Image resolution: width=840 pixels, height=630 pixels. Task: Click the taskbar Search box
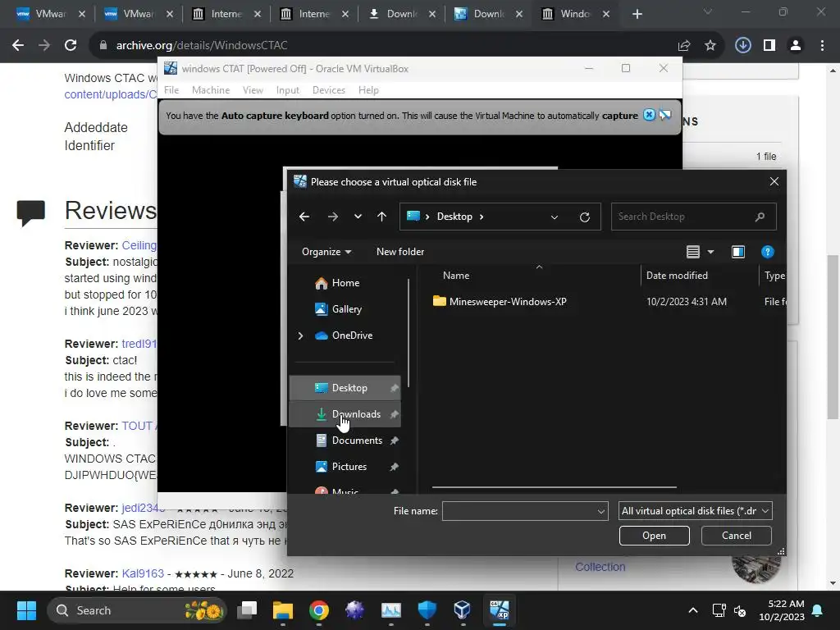pyautogui.click(x=138, y=610)
